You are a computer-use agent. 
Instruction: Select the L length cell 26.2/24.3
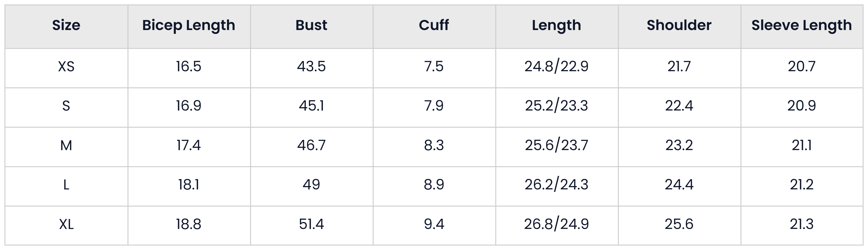click(556, 185)
